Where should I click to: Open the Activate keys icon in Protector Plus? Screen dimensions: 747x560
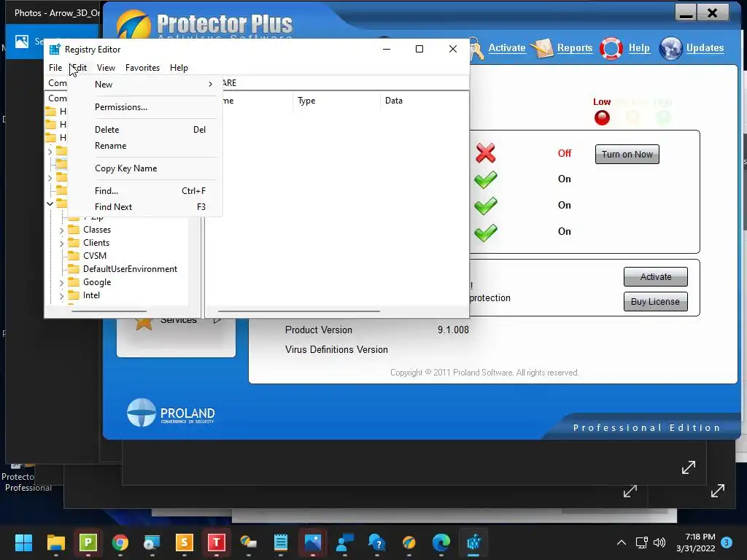tap(476, 49)
